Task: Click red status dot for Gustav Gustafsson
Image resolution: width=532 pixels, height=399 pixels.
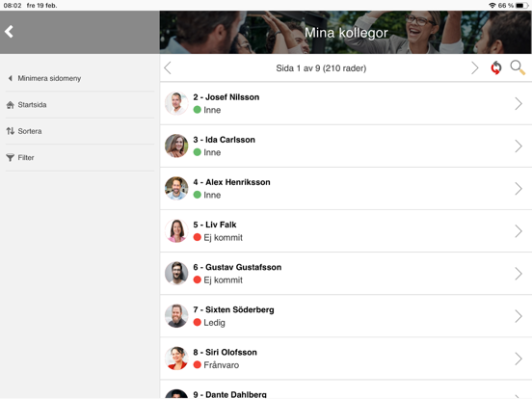Action: click(x=198, y=279)
